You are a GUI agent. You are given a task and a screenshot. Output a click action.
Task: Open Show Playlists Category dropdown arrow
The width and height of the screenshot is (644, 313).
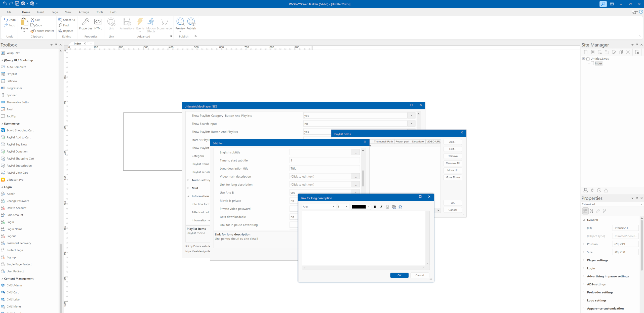tap(411, 115)
